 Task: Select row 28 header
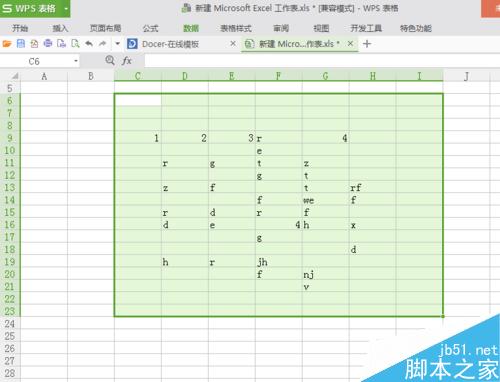(10, 373)
